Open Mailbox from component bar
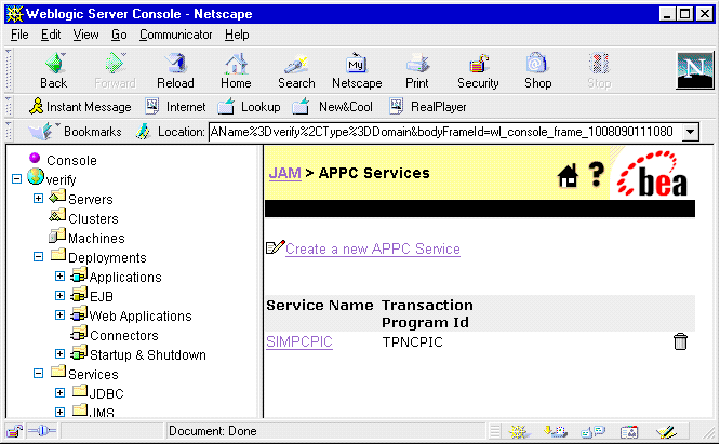The height and width of the screenshot is (444, 719). coord(556,431)
